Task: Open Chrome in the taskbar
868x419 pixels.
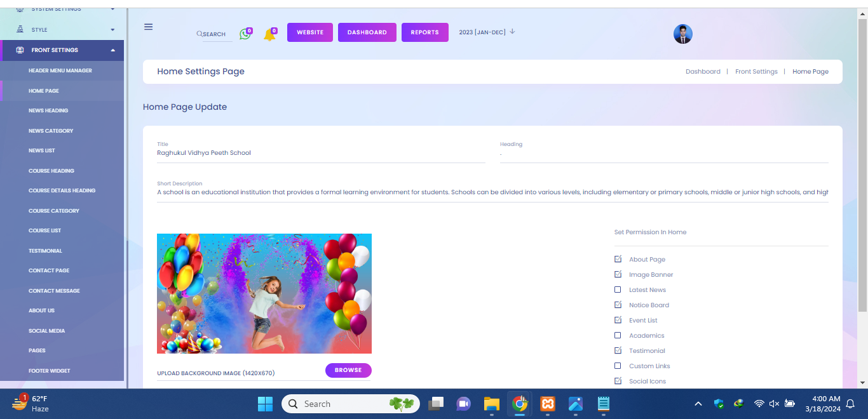Action: tap(520, 404)
